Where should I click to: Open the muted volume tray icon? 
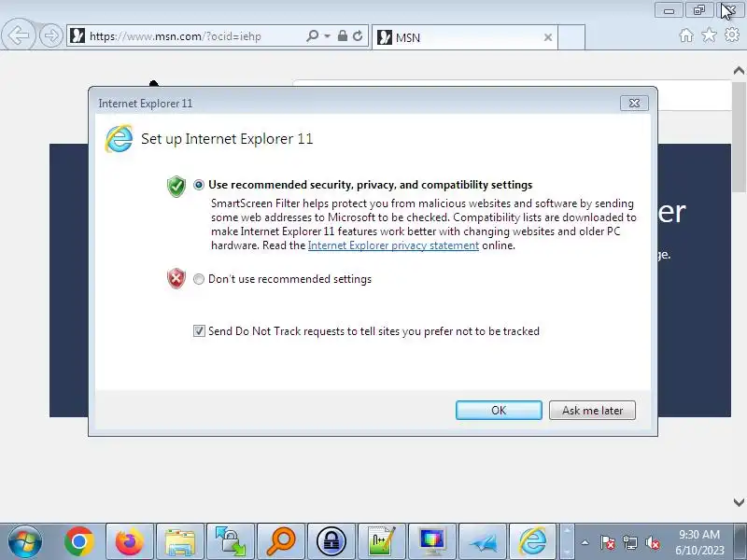tap(652, 542)
